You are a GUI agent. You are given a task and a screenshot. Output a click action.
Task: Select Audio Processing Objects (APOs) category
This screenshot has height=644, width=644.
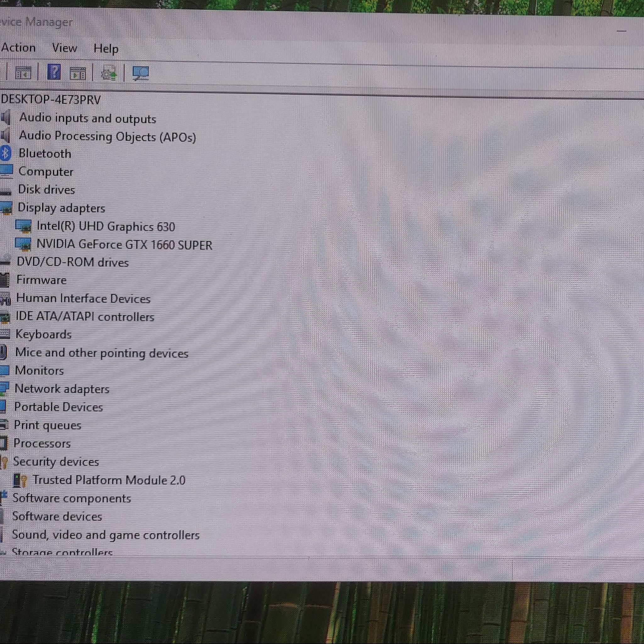click(107, 136)
